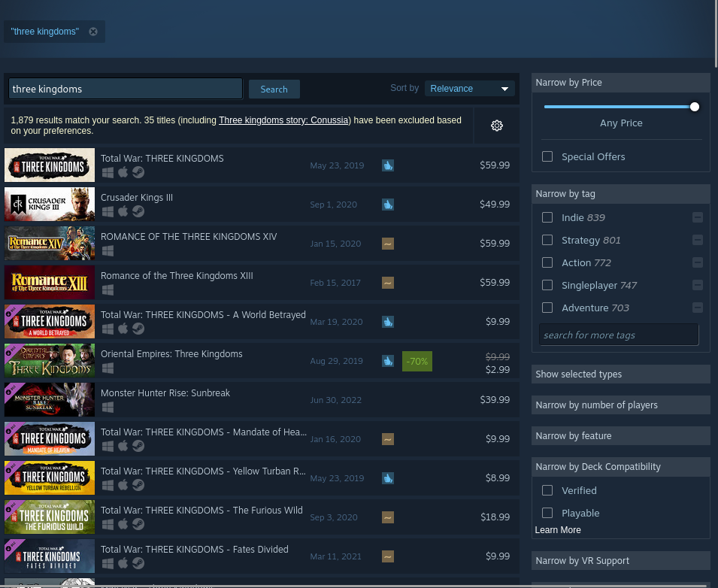Image resolution: width=718 pixels, height=588 pixels.
Task: Enable the Verified Deck Compatibility filter
Action: (547, 490)
